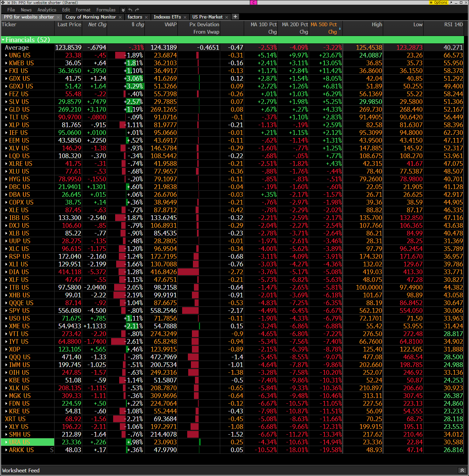Switch to 'Copy of Morning Monitor' tab
469x476 pixels.
coord(91,17)
